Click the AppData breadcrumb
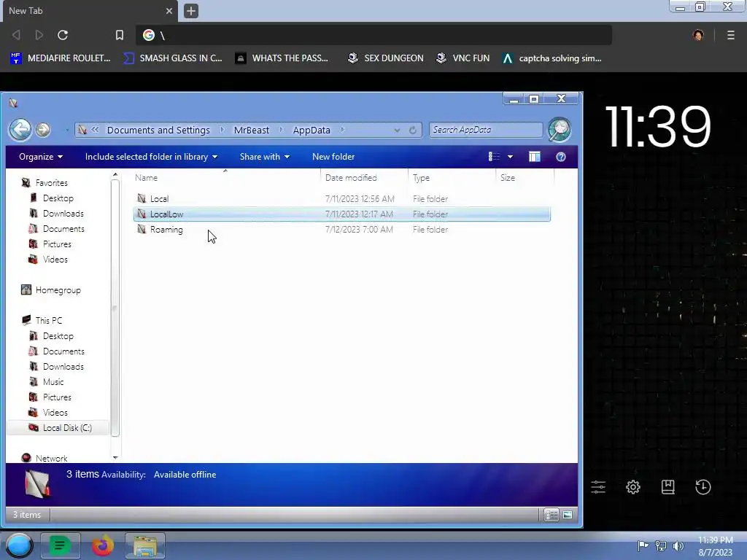This screenshot has height=560, width=747. [311, 130]
